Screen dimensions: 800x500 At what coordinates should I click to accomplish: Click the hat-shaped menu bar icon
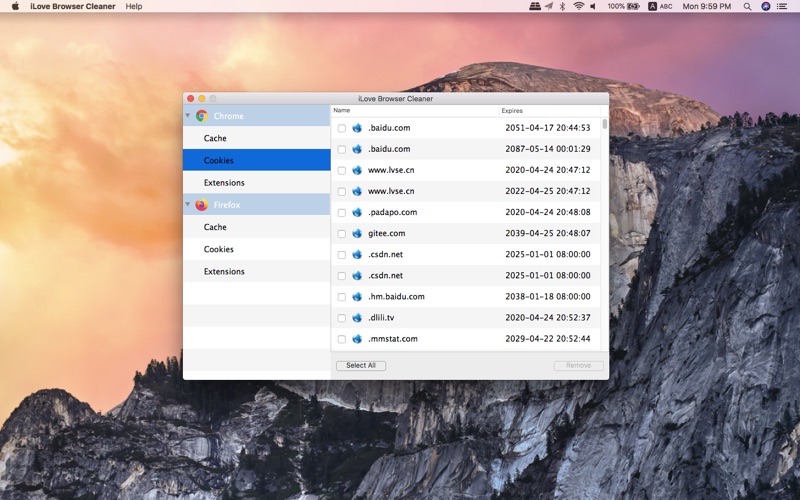click(535, 6)
